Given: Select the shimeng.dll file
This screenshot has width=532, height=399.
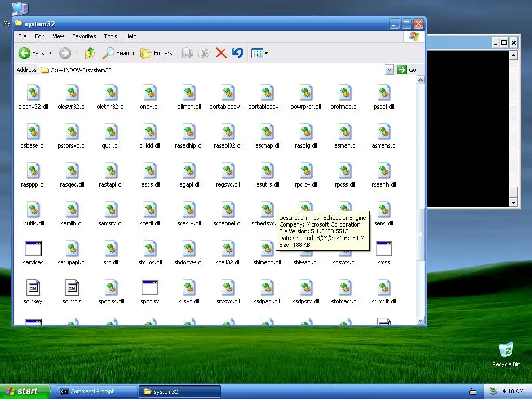Looking at the screenshot, I should (267, 253).
